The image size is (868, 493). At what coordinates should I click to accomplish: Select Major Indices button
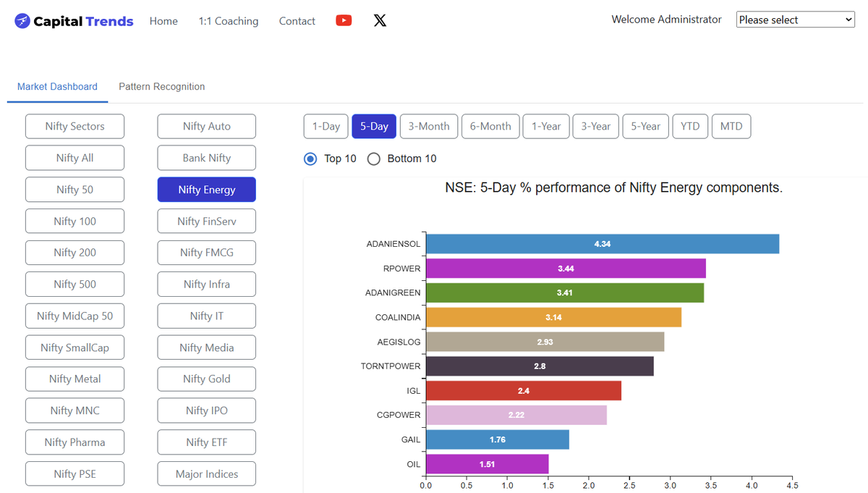click(207, 474)
